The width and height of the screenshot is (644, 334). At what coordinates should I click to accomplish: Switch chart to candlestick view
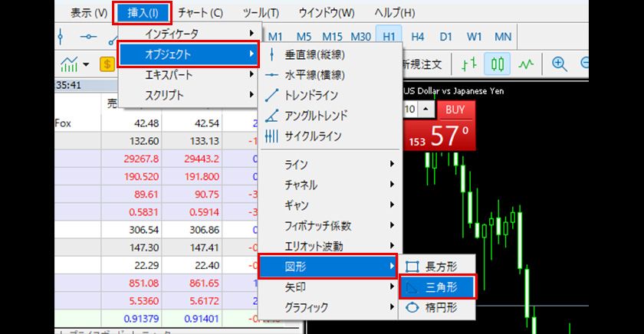(498, 64)
